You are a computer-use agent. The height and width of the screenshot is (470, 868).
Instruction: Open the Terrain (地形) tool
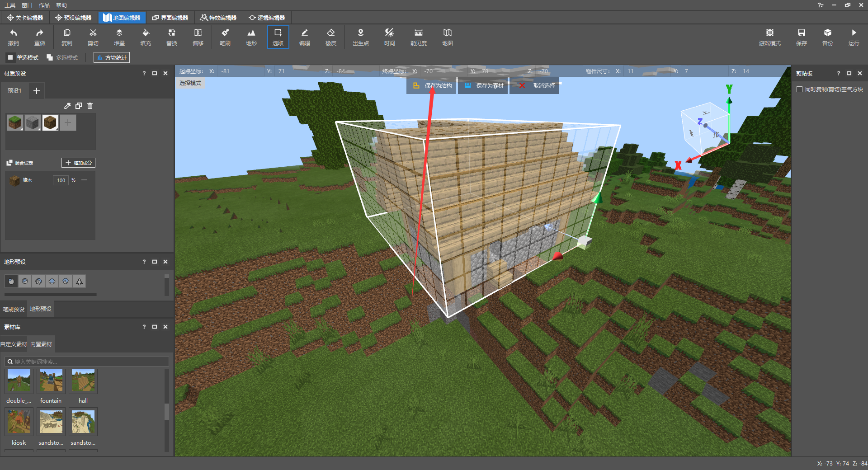click(x=251, y=37)
